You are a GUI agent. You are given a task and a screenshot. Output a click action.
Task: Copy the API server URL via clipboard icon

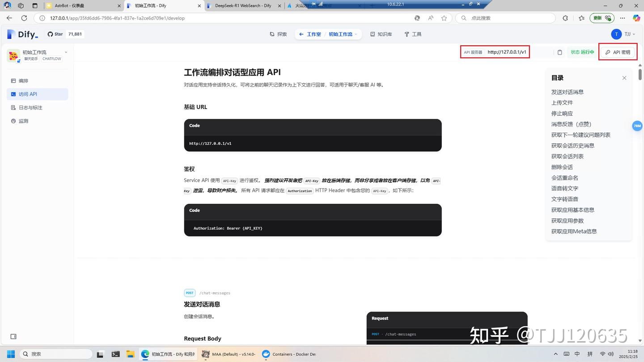click(559, 52)
